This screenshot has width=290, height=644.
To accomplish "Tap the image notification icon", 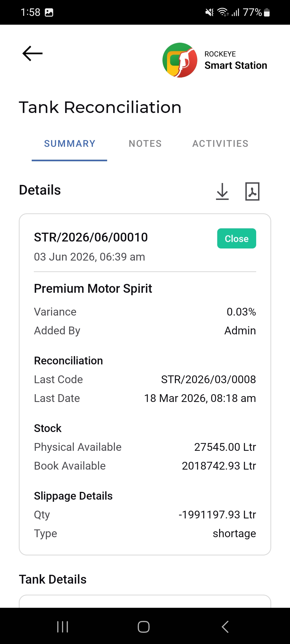I will point(49,12).
